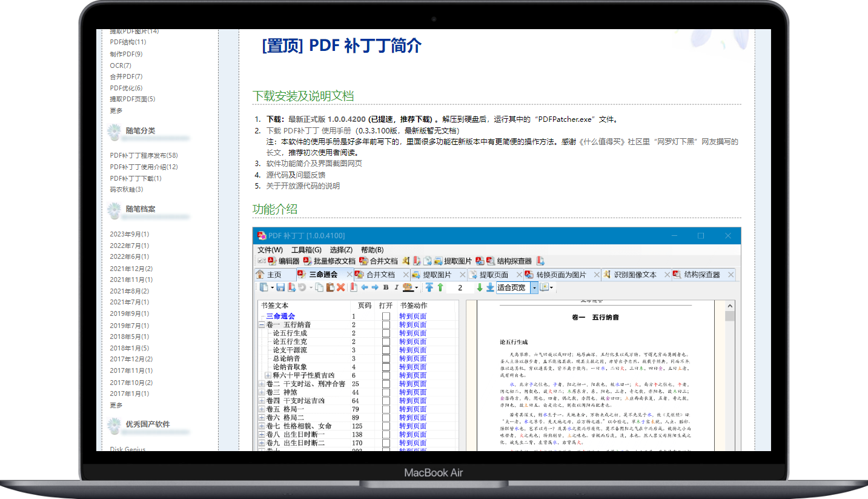Click the 批量修改文档 toolbar button
Image resolution: width=868 pixels, height=499 pixels.
(330, 261)
